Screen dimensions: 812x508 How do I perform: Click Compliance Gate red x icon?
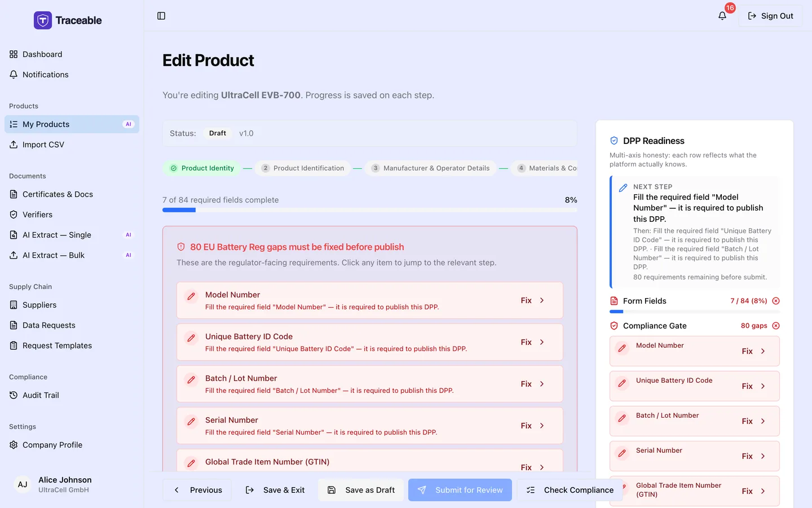pyautogui.click(x=776, y=326)
